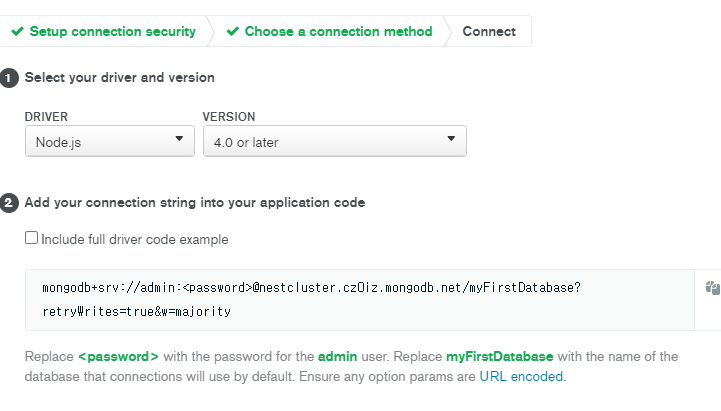
Task: Click the checkmark beside Choose a connection method
Action: click(x=233, y=31)
